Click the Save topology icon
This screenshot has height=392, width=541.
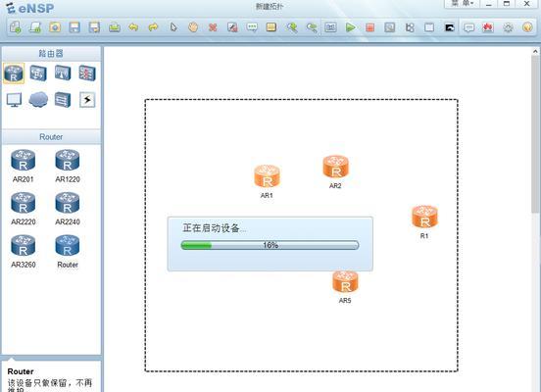pos(74,27)
